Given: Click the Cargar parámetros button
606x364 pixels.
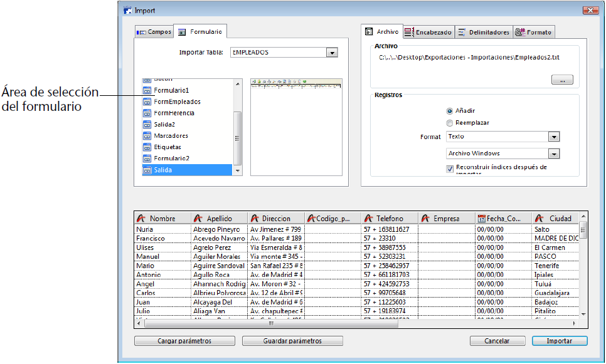Looking at the screenshot, I should coord(184,341).
